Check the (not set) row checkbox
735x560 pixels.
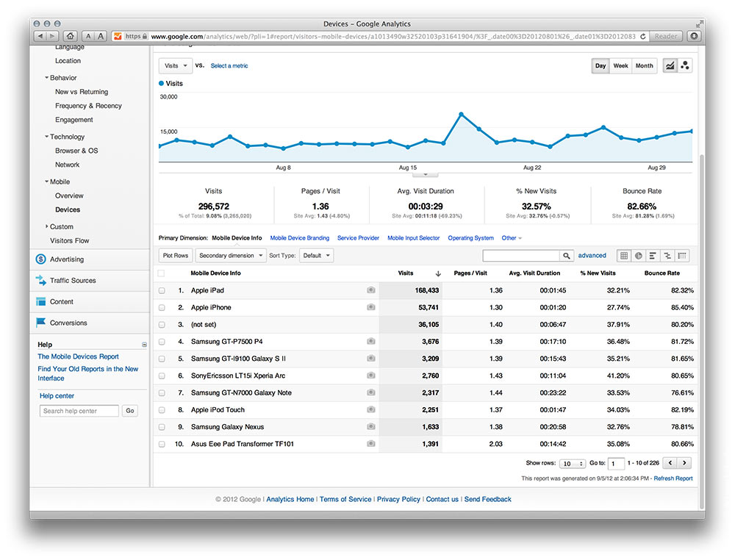[162, 325]
